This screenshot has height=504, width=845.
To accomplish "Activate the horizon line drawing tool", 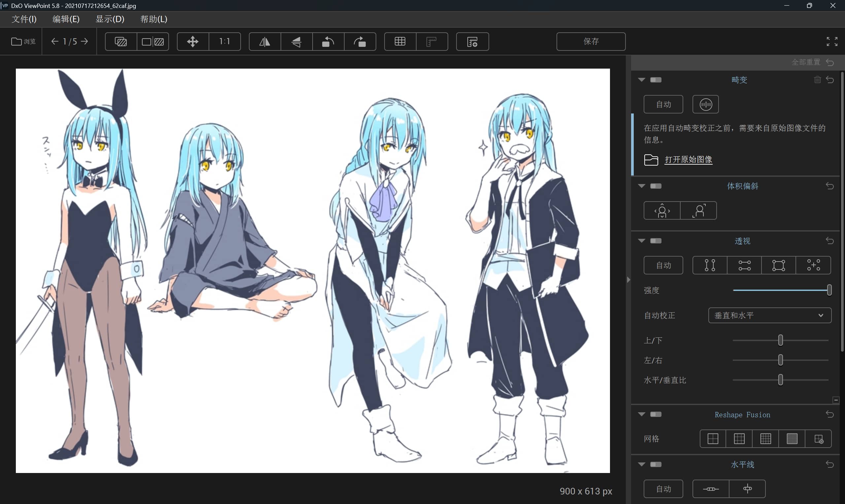I will point(711,489).
